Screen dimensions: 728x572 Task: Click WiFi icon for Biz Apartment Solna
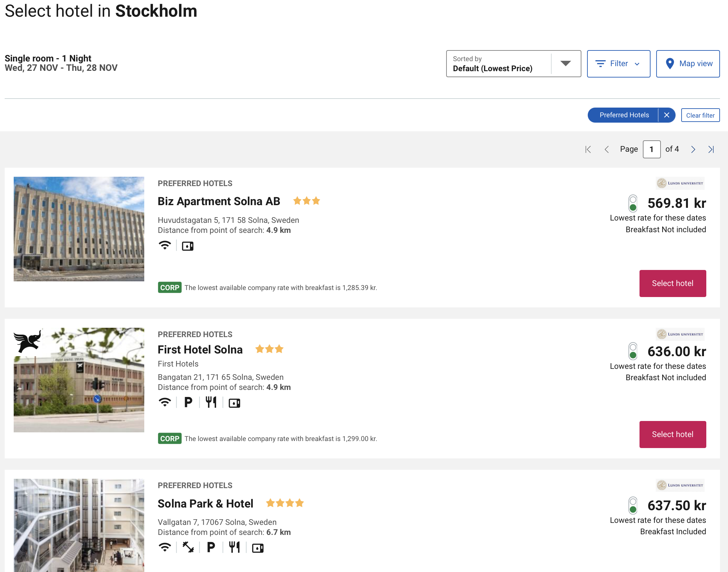165,246
